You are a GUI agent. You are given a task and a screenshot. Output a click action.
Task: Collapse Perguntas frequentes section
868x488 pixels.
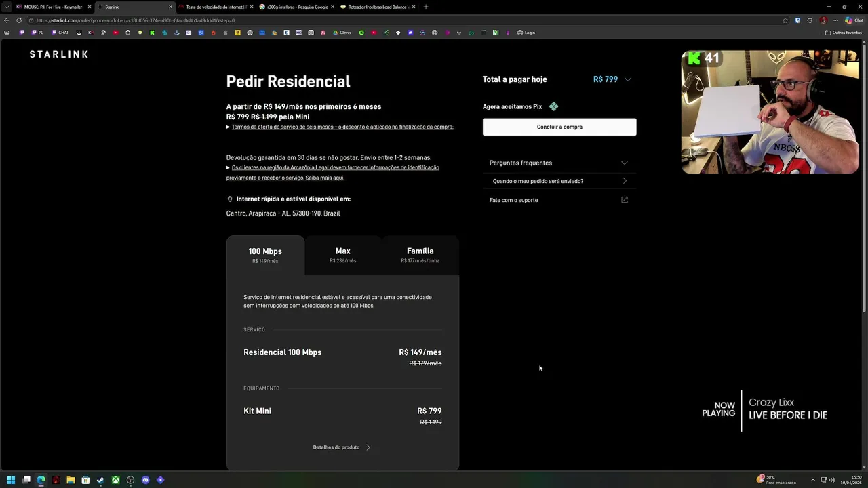point(559,163)
